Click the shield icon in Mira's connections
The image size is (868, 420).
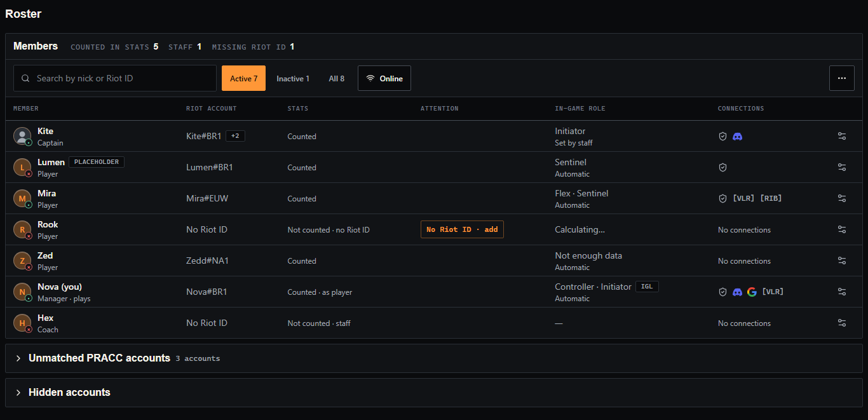pos(722,198)
